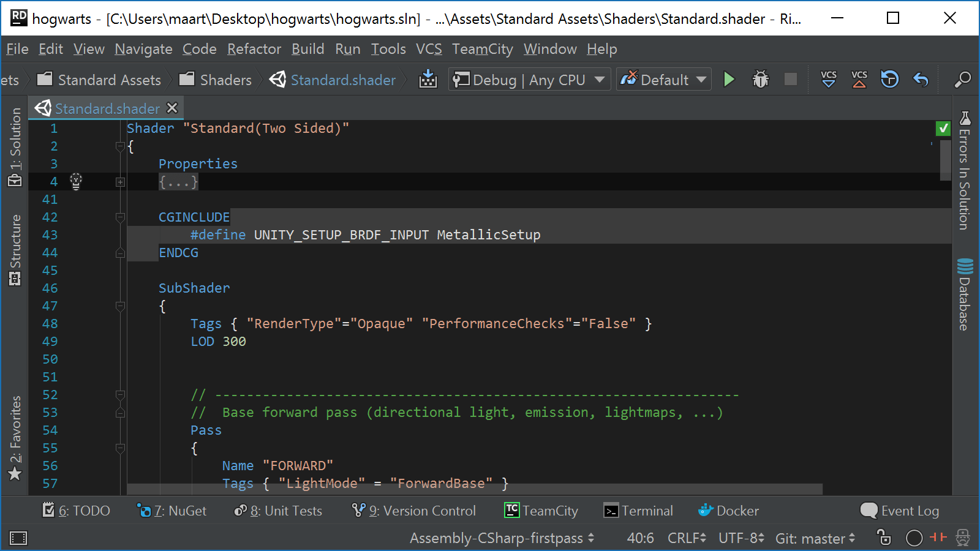Image resolution: width=980 pixels, height=551 pixels.
Task: Open the Event Log
Action: pos(900,511)
